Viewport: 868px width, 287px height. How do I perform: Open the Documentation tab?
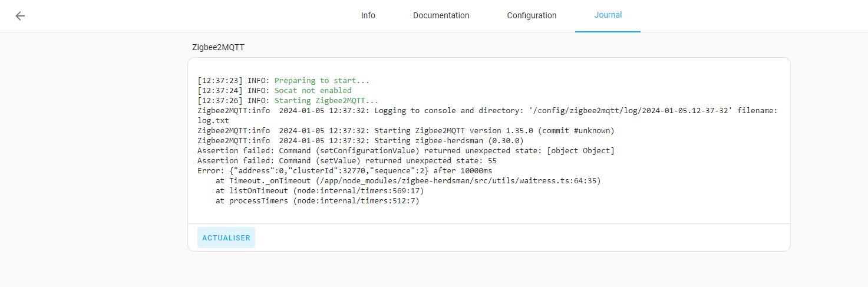tap(441, 16)
